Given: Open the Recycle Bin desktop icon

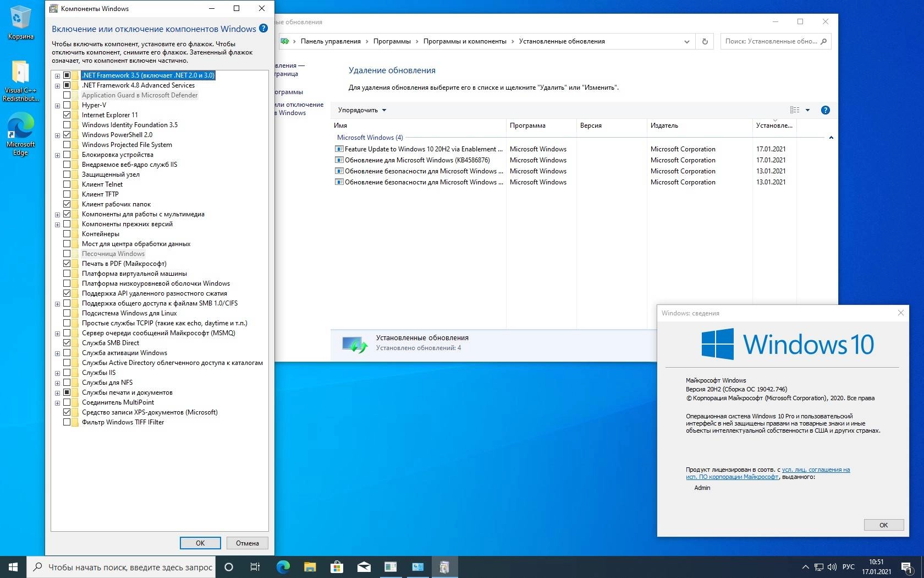Looking at the screenshot, I should (20, 23).
